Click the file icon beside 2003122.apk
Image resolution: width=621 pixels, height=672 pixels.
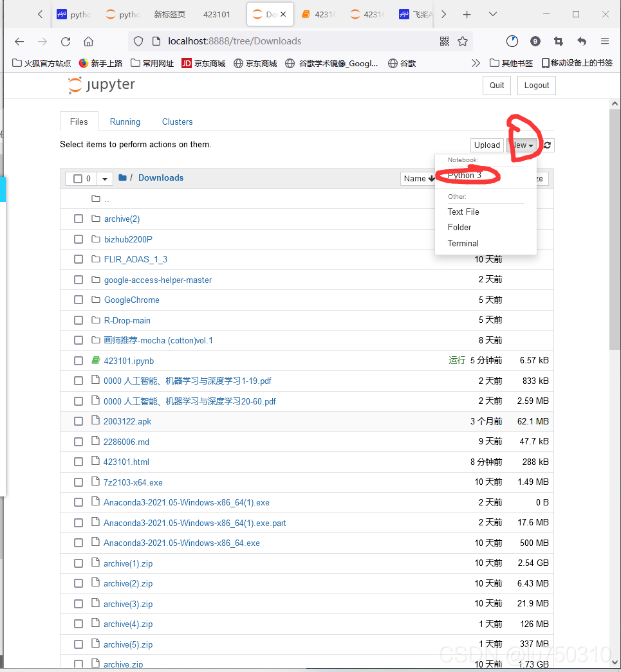[x=95, y=421]
